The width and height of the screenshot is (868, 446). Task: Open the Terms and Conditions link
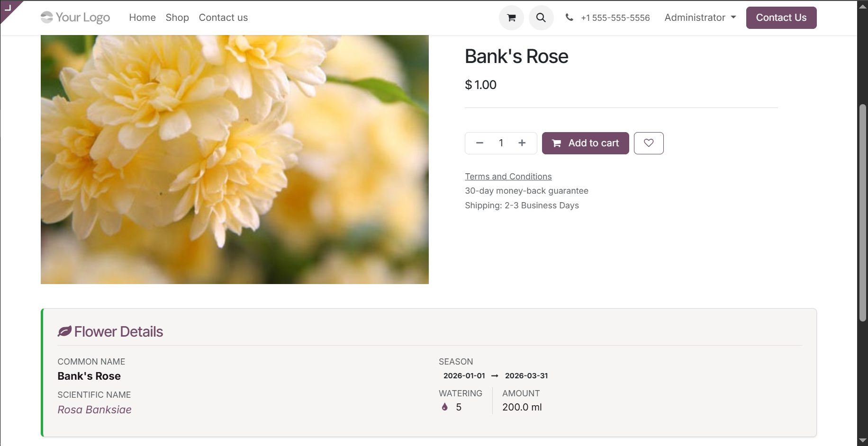508,176
